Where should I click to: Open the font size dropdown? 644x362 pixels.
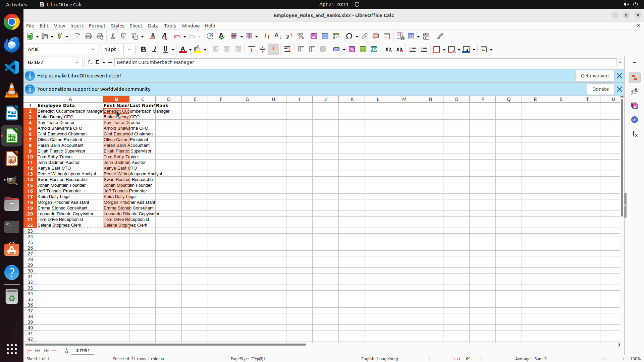click(x=129, y=50)
